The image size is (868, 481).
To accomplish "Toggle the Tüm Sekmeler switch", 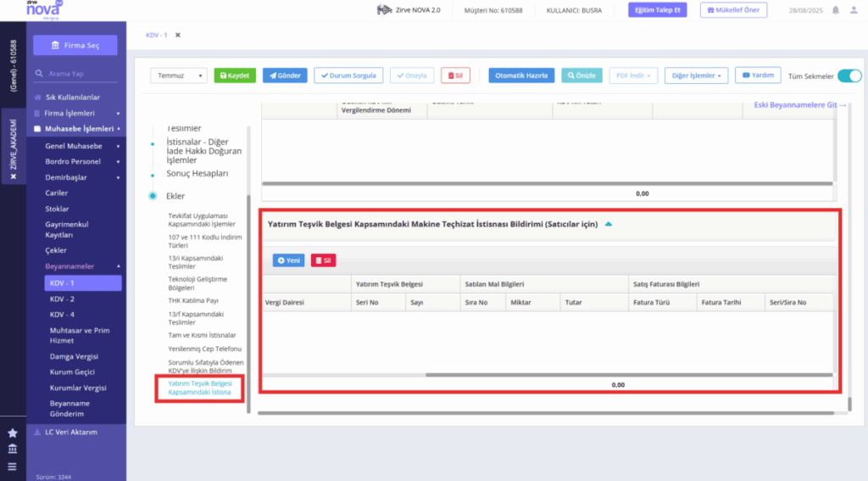I will click(x=849, y=76).
